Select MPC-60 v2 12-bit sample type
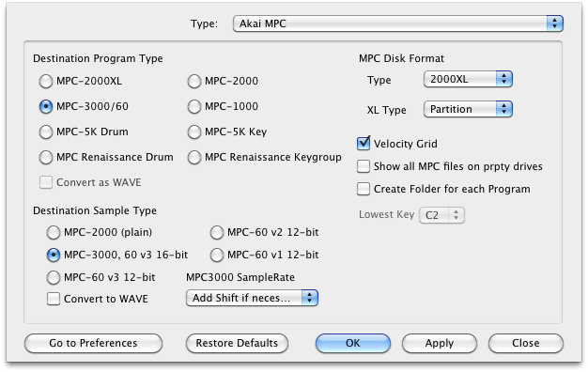 217,233
